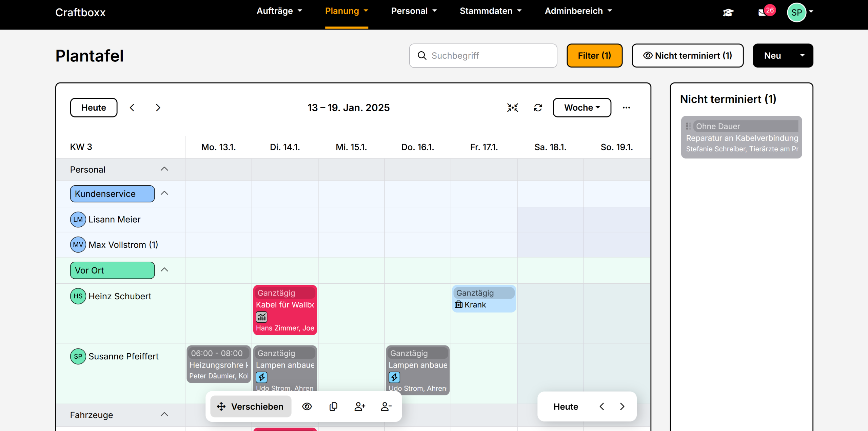Click the graduation cap tutorial icon
The height and width of the screenshot is (431, 868).
[728, 13]
